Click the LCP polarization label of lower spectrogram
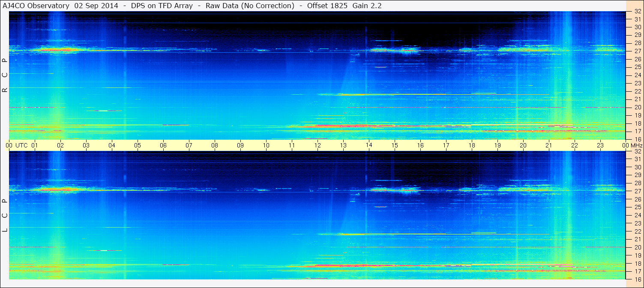The height and width of the screenshot is (288, 644). (5, 216)
